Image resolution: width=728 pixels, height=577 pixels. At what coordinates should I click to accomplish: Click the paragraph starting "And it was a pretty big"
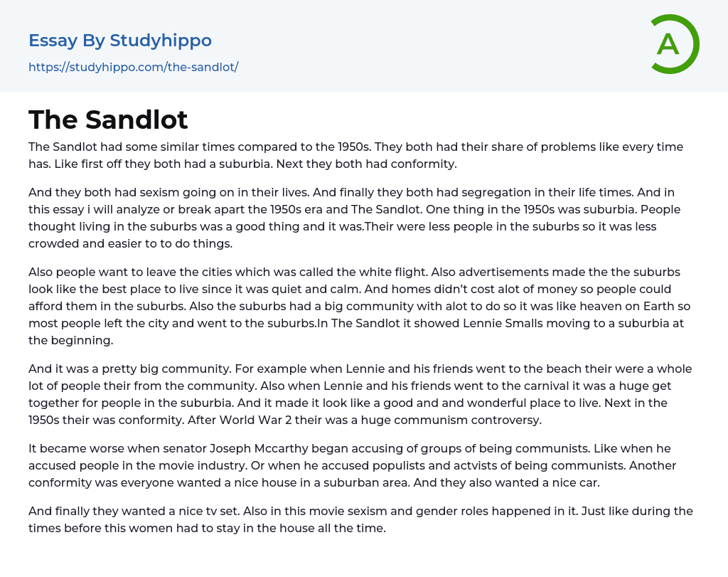355,394
